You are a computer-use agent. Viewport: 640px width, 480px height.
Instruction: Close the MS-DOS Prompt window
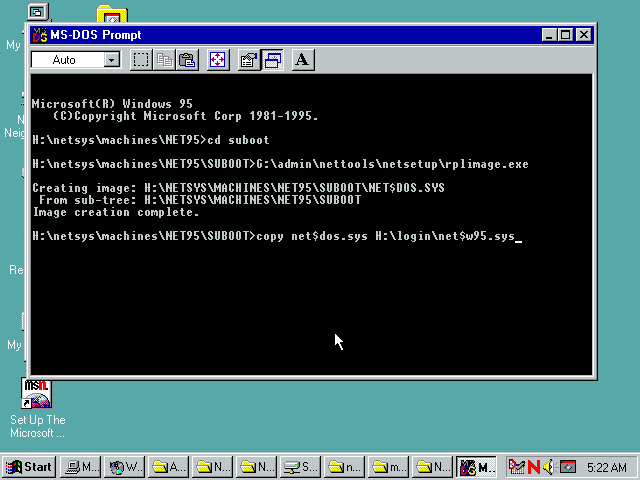[x=584, y=35]
